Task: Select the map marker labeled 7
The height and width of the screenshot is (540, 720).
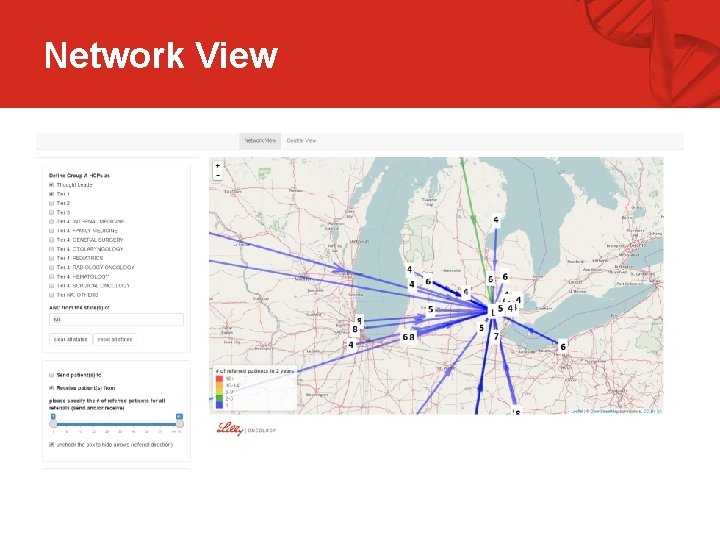Action: point(496,337)
